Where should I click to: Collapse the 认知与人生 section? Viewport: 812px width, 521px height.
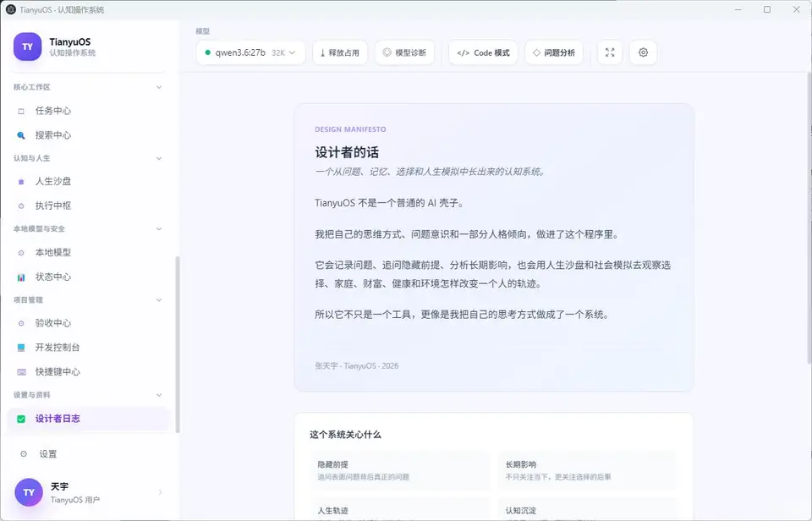159,158
